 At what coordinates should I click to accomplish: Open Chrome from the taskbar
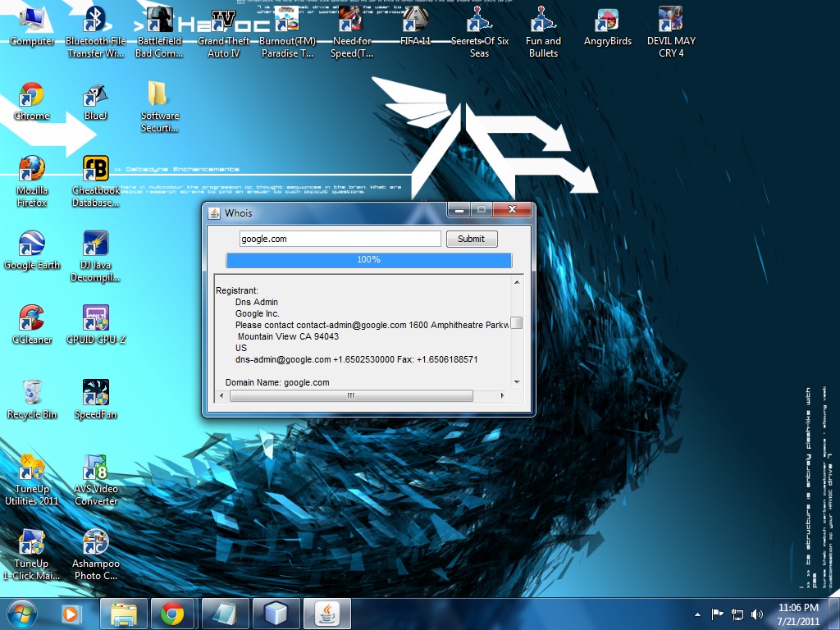(x=171, y=613)
